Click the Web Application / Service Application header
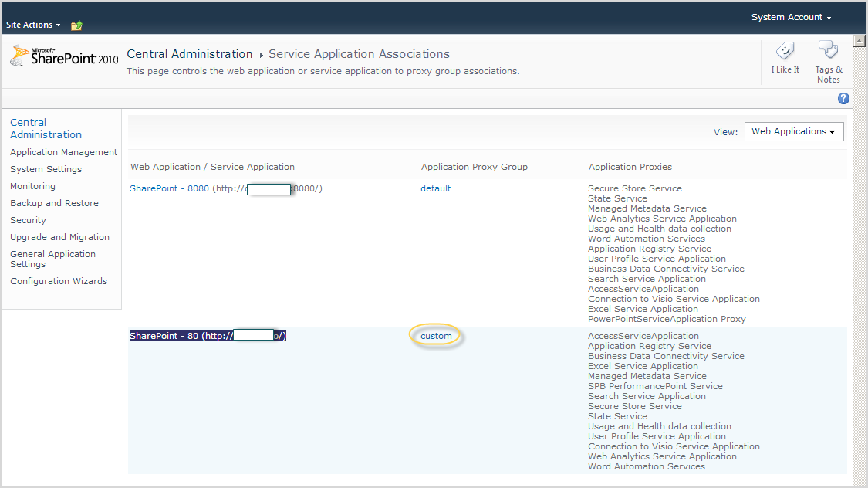This screenshot has height=488, width=868. (x=213, y=167)
